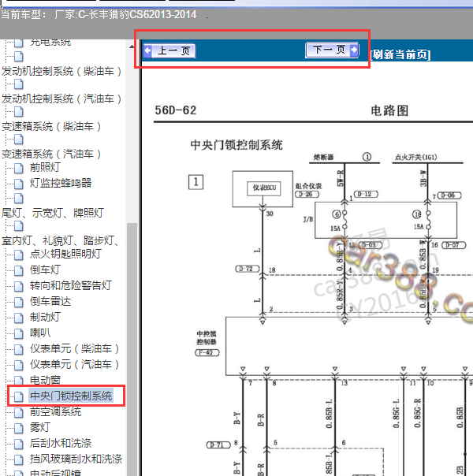Click page icon beside 前照灯

tap(18, 168)
